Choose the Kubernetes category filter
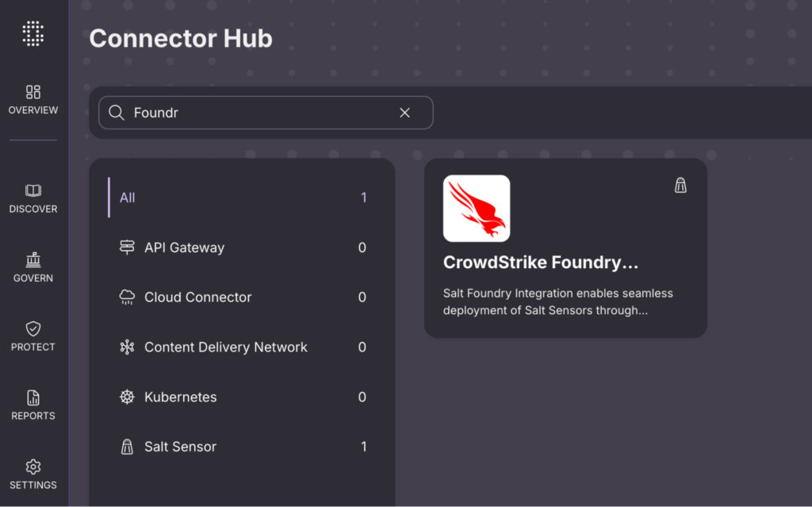Viewport: 812px width, 507px height. [180, 397]
